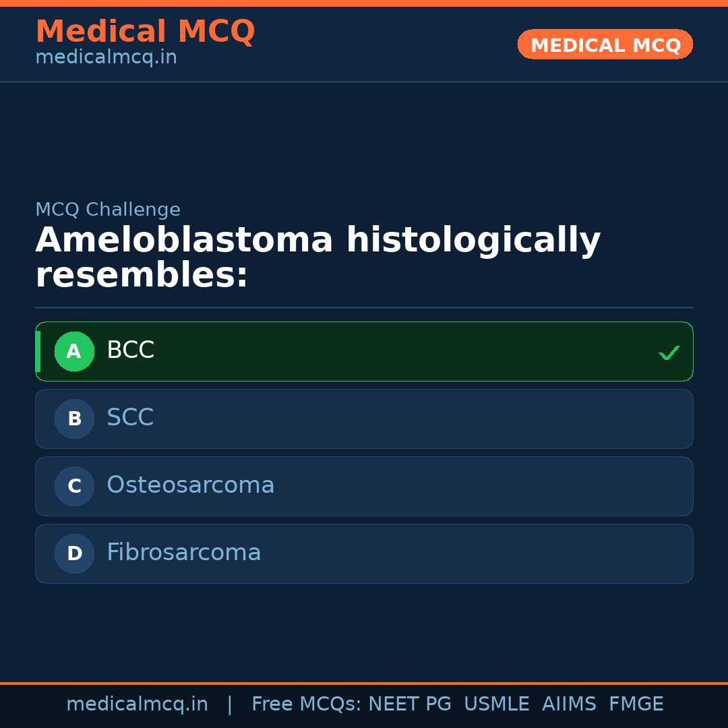Click the MCQ Challenge label
This screenshot has width=728, height=728.
click(108, 210)
